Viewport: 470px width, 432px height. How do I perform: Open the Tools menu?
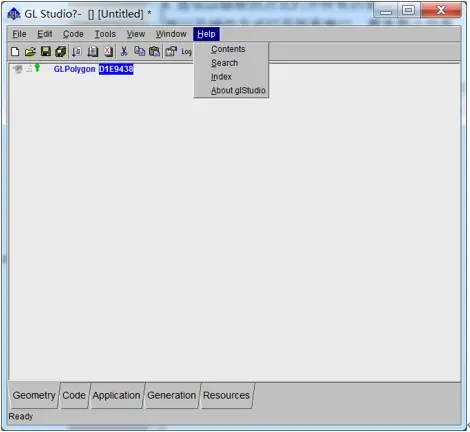pos(105,34)
